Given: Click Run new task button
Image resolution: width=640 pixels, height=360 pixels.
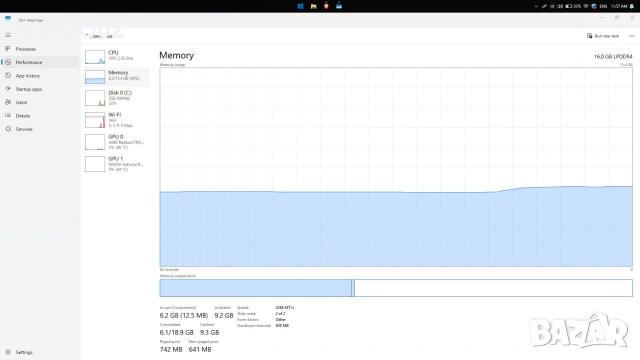Looking at the screenshot, I should pyautogui.click(x=603, y=36).
